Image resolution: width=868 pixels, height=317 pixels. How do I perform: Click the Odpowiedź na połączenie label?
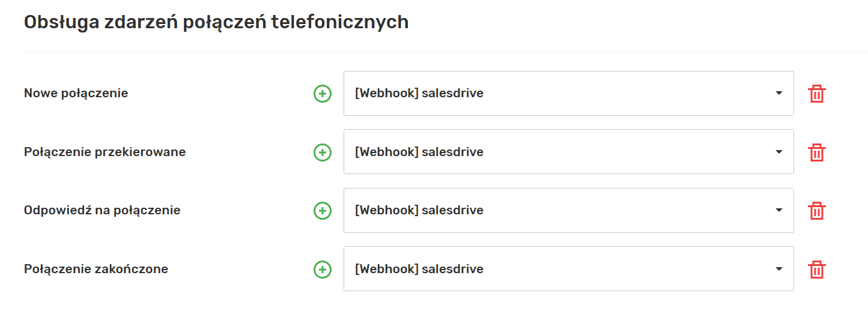click(102, 210)
